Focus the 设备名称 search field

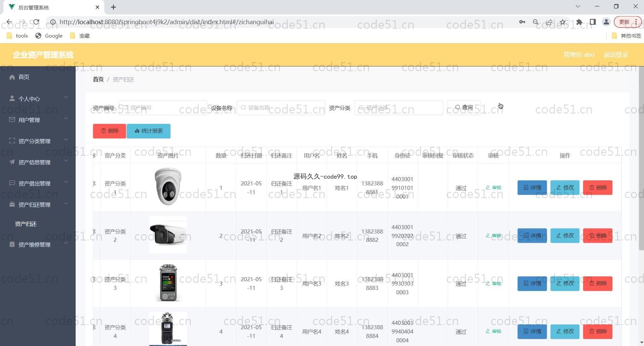(281, 107)
